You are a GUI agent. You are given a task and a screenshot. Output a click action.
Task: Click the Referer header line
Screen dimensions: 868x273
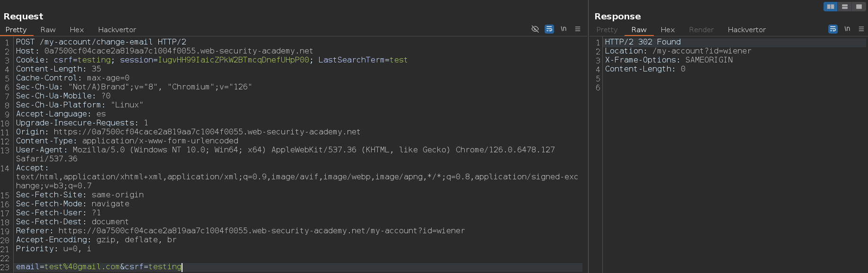pos(241,231)
